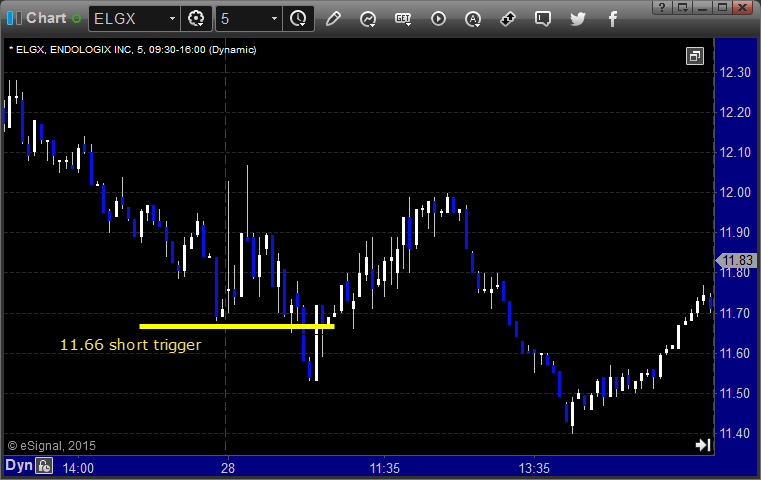761x480 pixels.
Task: Open the symbol settings gear menu
Action: point(196,19)
